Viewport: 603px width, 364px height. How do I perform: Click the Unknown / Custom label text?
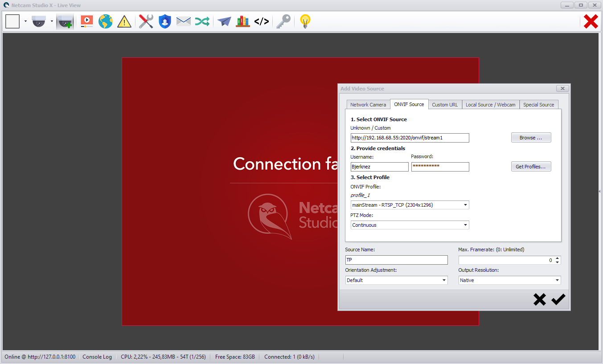click(x=370, y=128)
